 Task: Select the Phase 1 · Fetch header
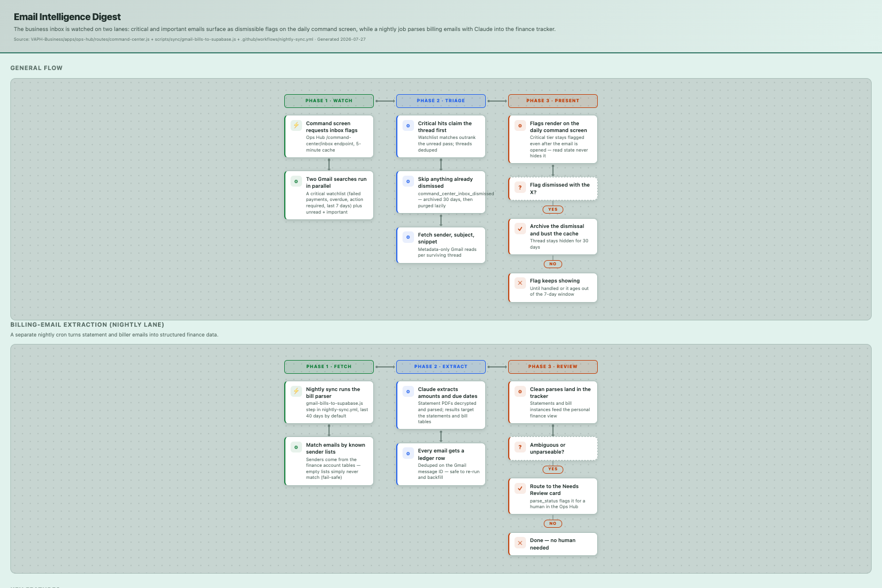click(x=329, y=366)
